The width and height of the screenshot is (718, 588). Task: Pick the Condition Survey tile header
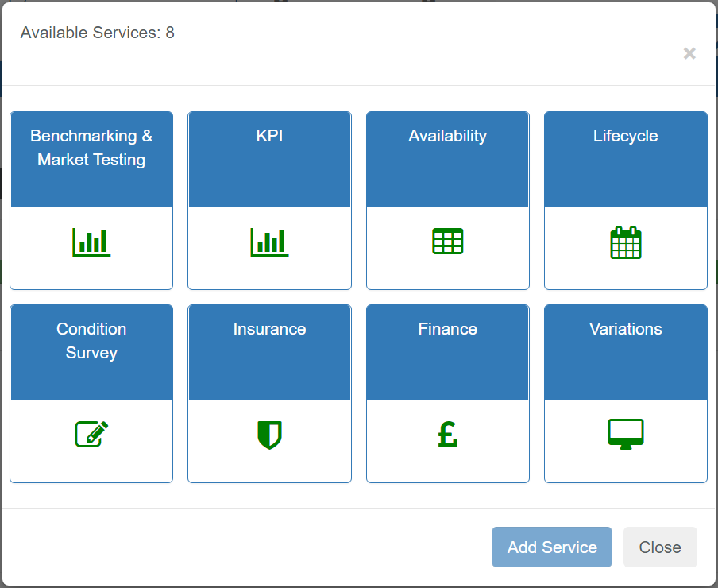click(91, 353)
